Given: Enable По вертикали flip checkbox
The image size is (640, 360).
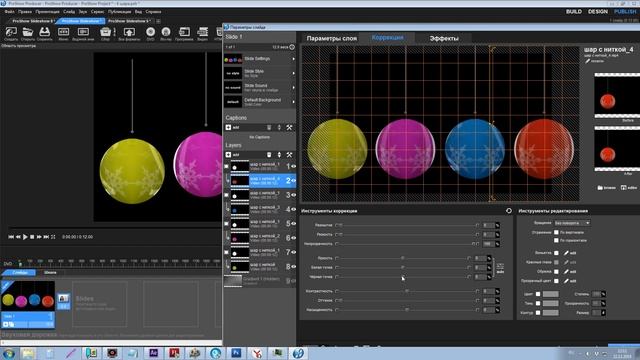Looking at the screenshot, I should pos(556,232).
